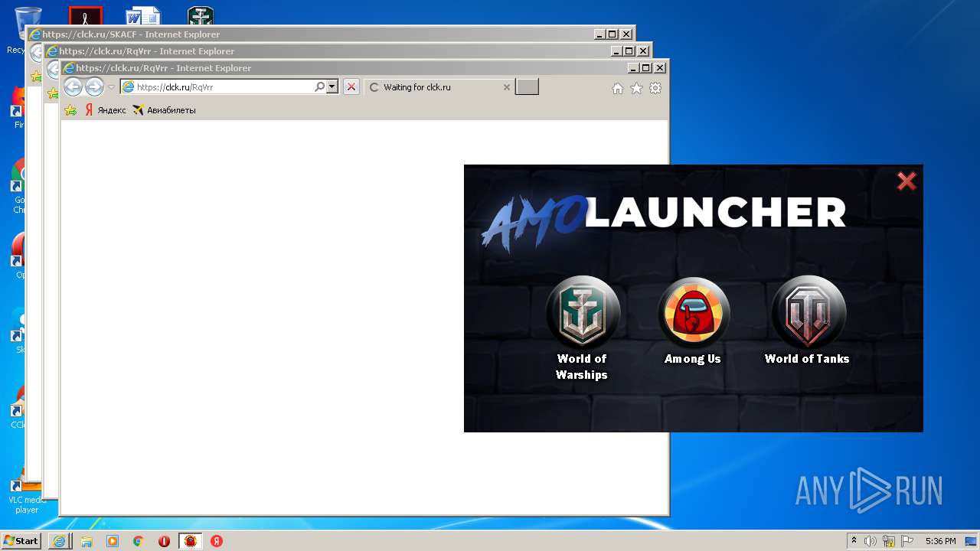Go back in the front Internet Explorer window
The width and height of the screenshot is (980, 551).
coord(73,86)
